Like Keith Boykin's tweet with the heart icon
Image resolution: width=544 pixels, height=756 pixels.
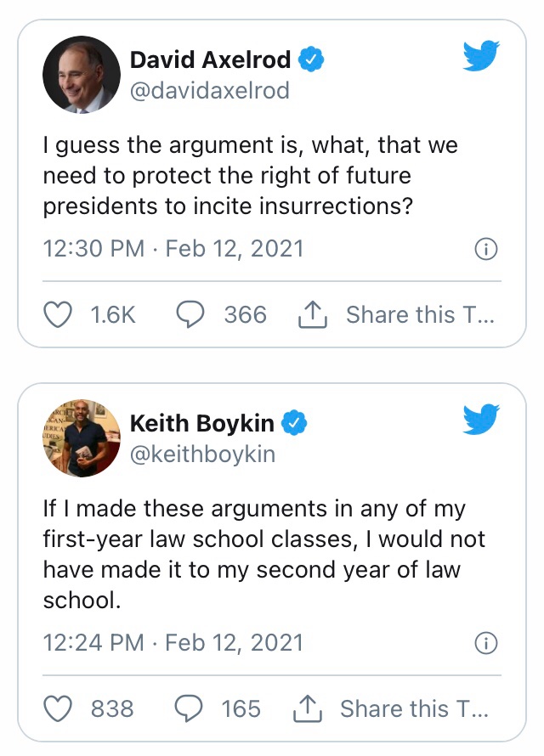click(58, 708)
